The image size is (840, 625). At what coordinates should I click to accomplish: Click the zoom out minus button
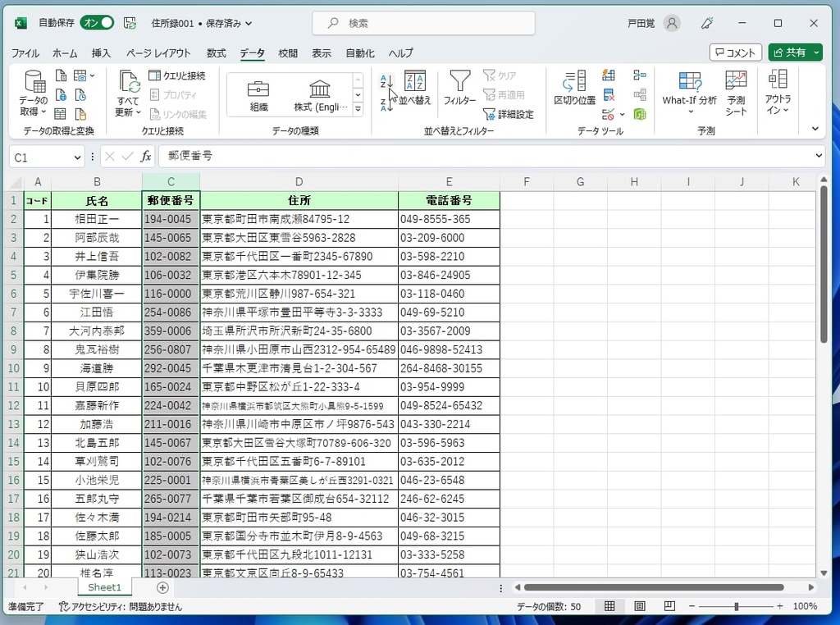[692, 606]
